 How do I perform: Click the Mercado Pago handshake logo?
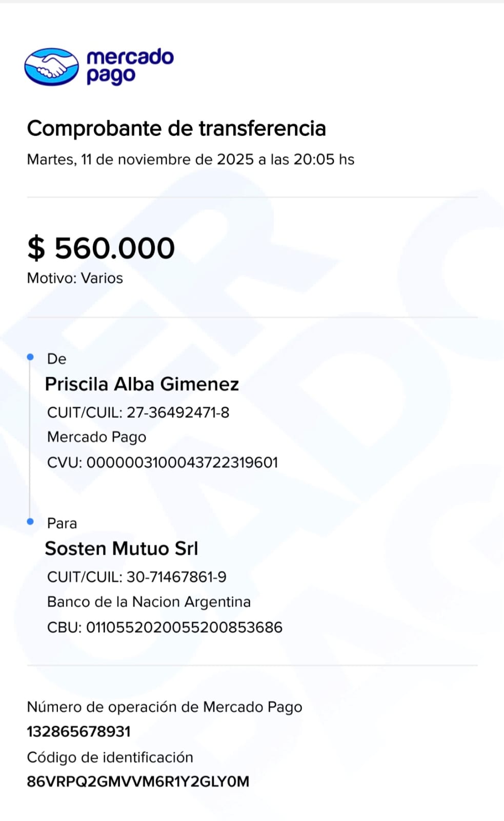point(51,67)
